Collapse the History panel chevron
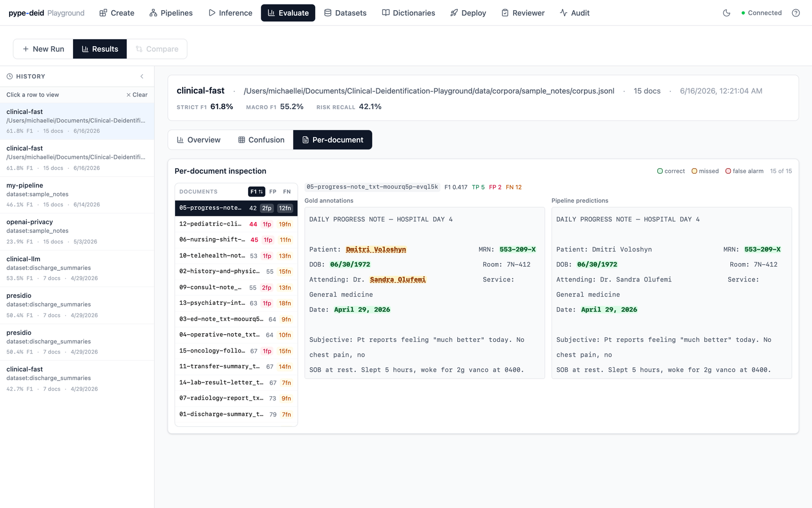Viewport: 812px width, 508px height. 142,76
